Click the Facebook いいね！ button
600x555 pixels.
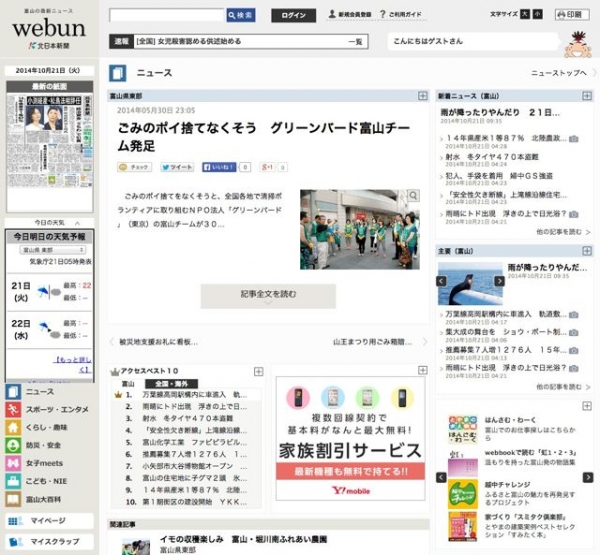(x=219, y=167)
